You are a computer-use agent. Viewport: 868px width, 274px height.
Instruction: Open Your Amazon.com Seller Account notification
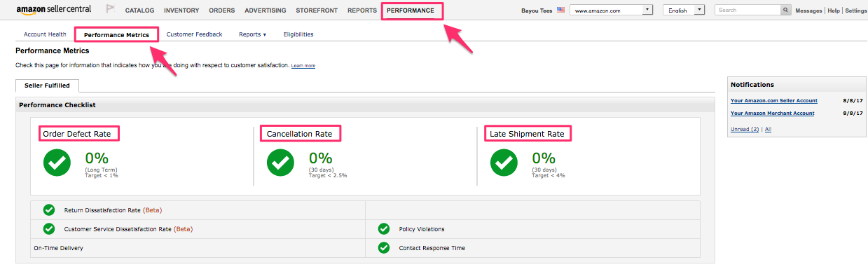pyautogui.click(x=774, y=101)
